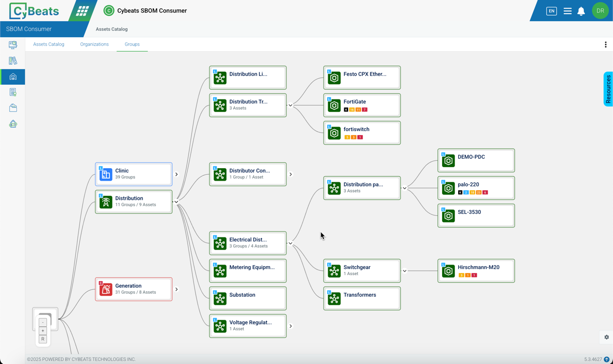Open the binders library sidebar icon
613x364 pixels.
coord(13,61)
